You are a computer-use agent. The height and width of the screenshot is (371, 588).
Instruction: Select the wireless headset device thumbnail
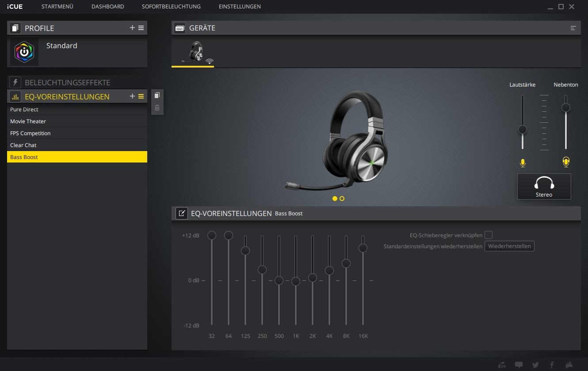click(193, 52)
